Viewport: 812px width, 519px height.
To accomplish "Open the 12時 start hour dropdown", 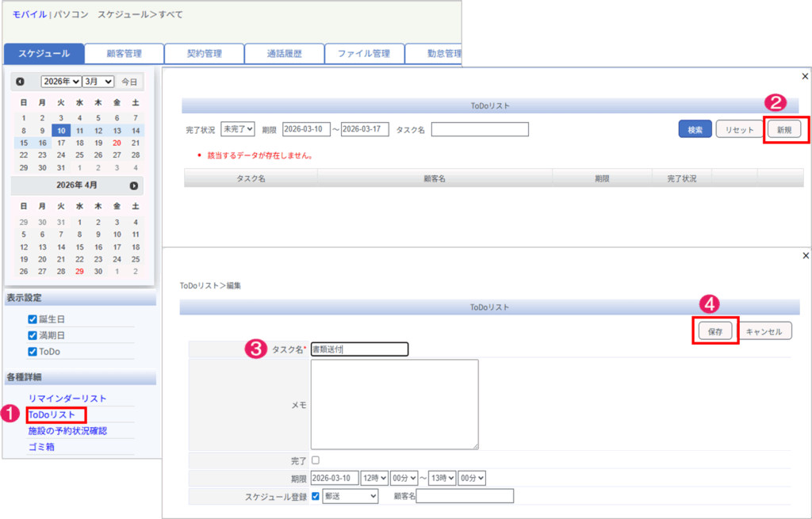I will point(373,478).
